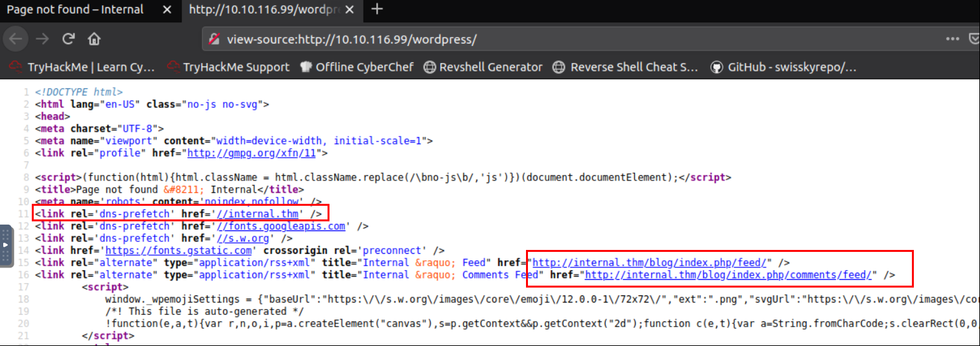
Task: Click the html lang="en-US" source line
Action: coord(152,104)
